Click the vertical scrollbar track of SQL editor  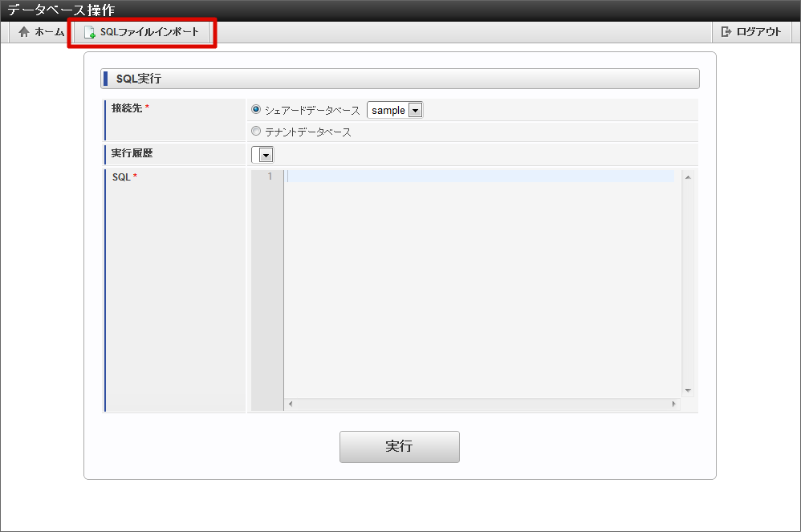tap(688, 284)
